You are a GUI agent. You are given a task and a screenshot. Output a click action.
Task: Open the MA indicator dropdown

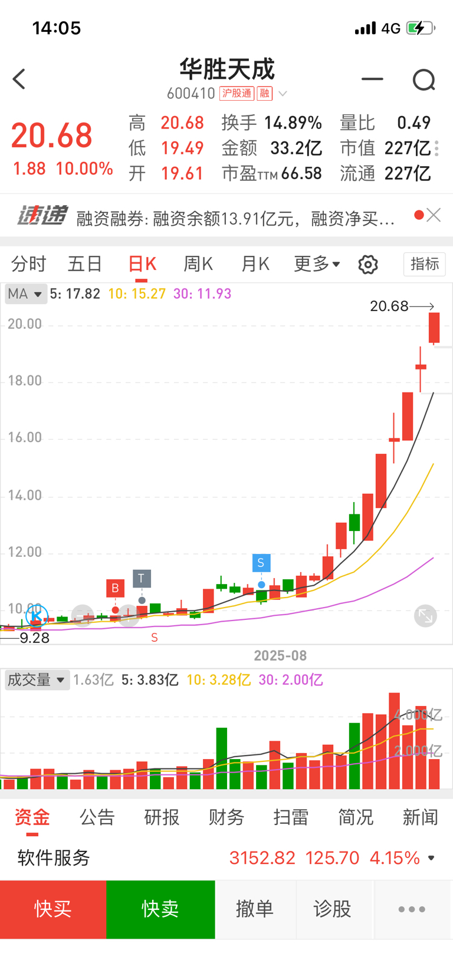pos(25,293)
